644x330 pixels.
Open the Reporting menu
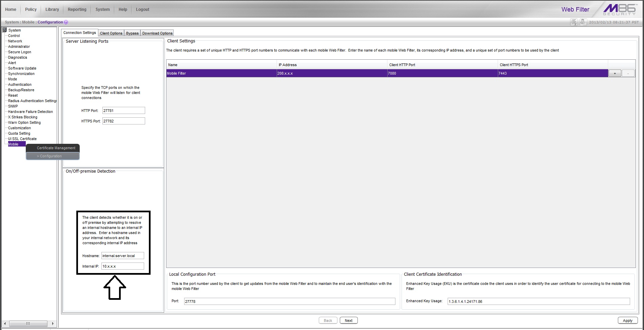pos(77,9)
